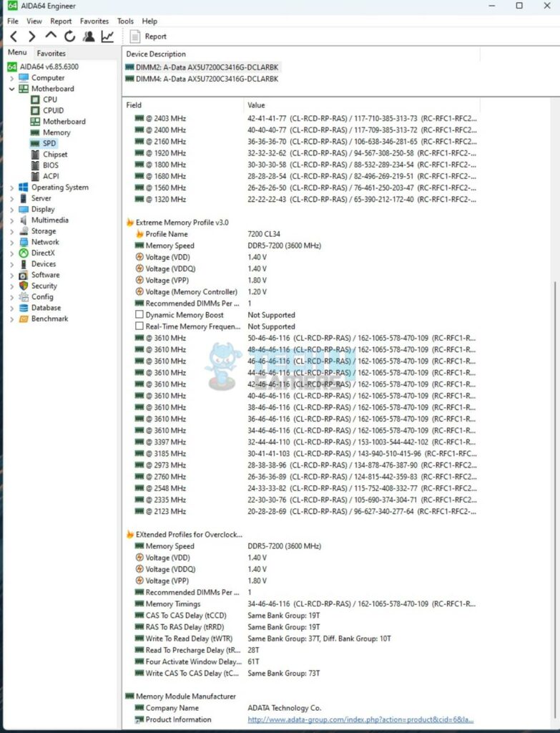The height and width of the screenshot is (733, 560).
Task: Select the Chipset icon in tree
Action: tap(35, 155)
